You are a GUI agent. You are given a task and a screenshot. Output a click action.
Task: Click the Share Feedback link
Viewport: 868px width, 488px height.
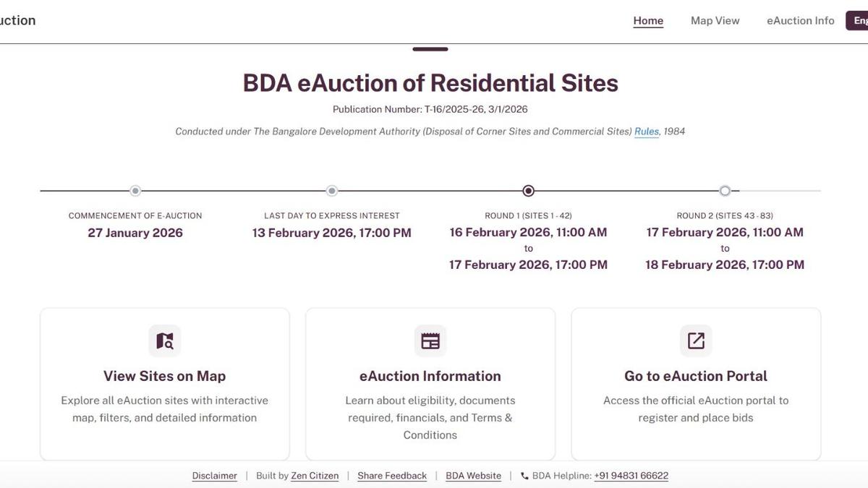(392, 476)
